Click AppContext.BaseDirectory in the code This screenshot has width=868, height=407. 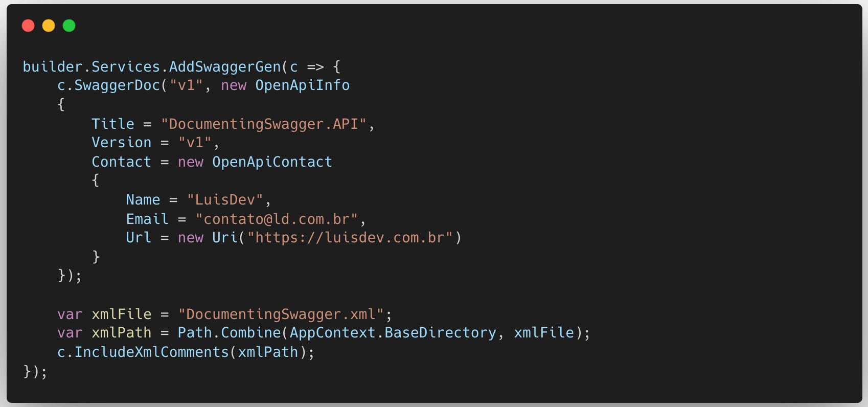pyautogui.click(x=393, y=333)
